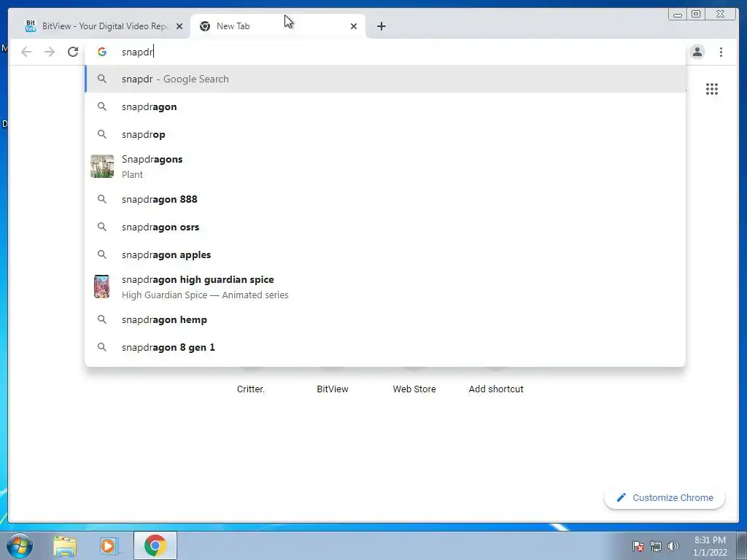Open the Action Center flag icon
This screenshot has height=560, width=747.
tap(638, 546)
